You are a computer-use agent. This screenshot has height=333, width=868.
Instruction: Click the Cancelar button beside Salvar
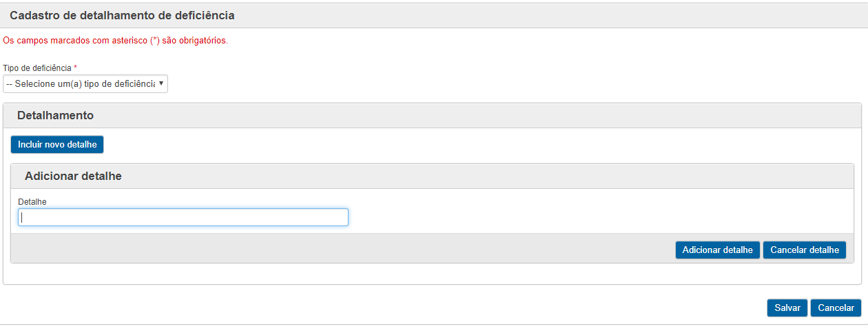[836, 308]
